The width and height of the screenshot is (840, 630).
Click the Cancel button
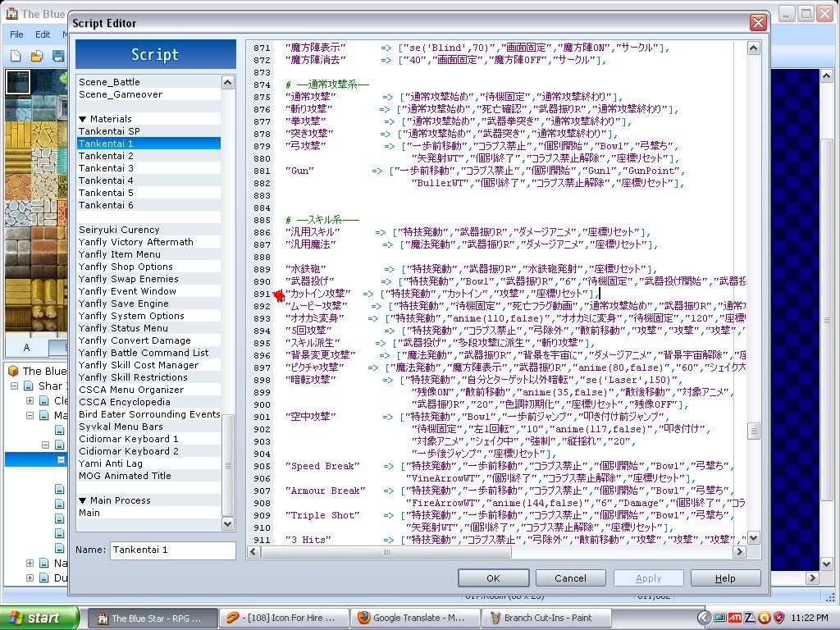point(570,577)
